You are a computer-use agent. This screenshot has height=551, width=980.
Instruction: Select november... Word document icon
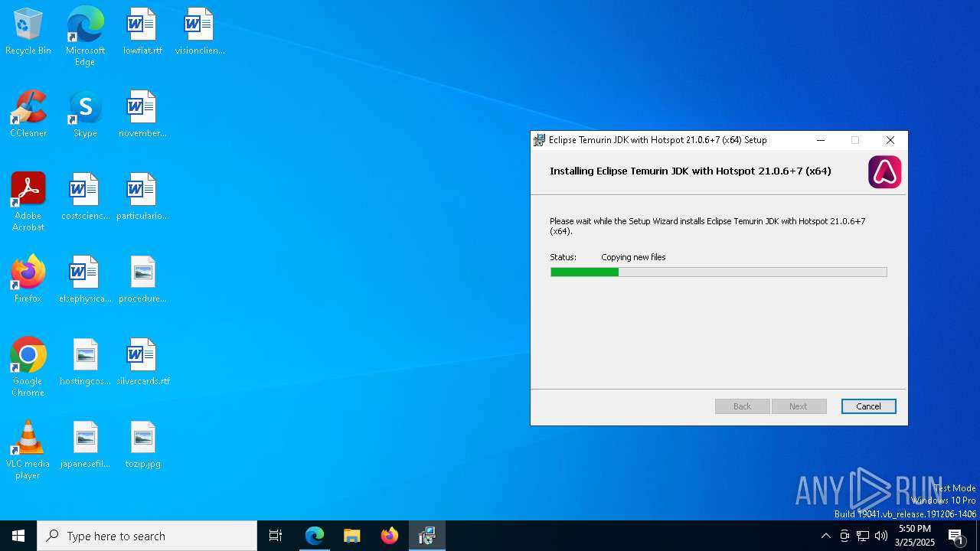142,115
